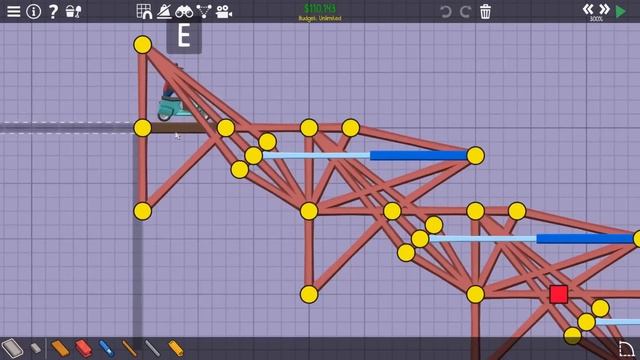Select the yellow joint above the scooter
This screenshot has height=360, width=640.
pyautogui.click(x=142, y=45)
